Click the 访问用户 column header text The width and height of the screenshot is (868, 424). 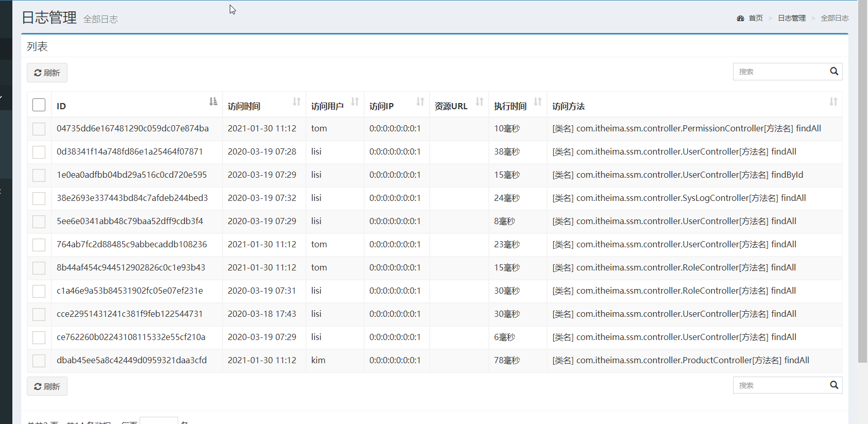coord(327,106)
